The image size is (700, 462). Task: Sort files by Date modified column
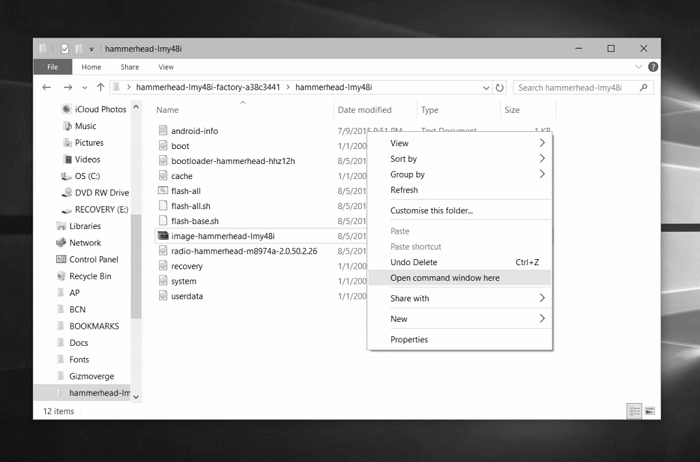pos(364,110)
